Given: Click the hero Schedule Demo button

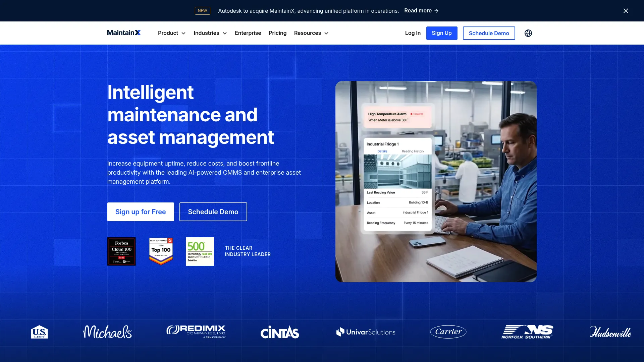Looking at the screenshot, I should [213, 212].
